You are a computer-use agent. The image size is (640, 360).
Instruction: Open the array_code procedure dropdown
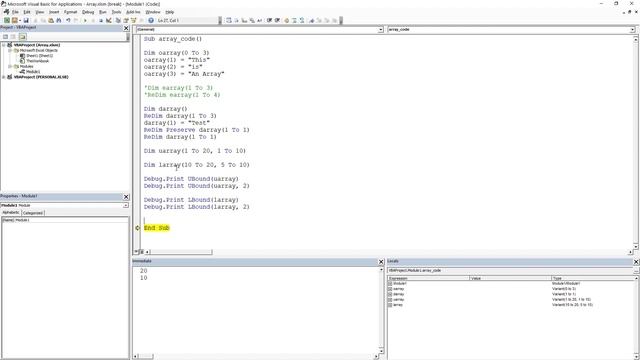pyautogui.click(x=632, y=30)
